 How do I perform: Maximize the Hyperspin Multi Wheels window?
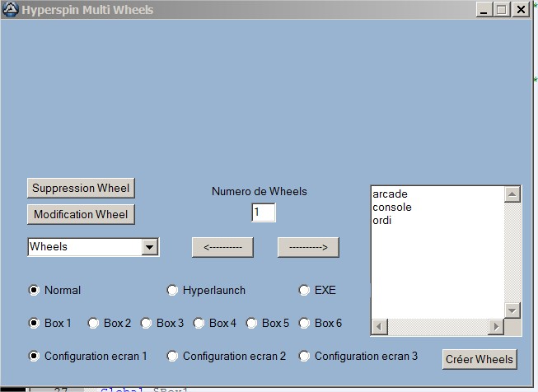coord(502,9)
